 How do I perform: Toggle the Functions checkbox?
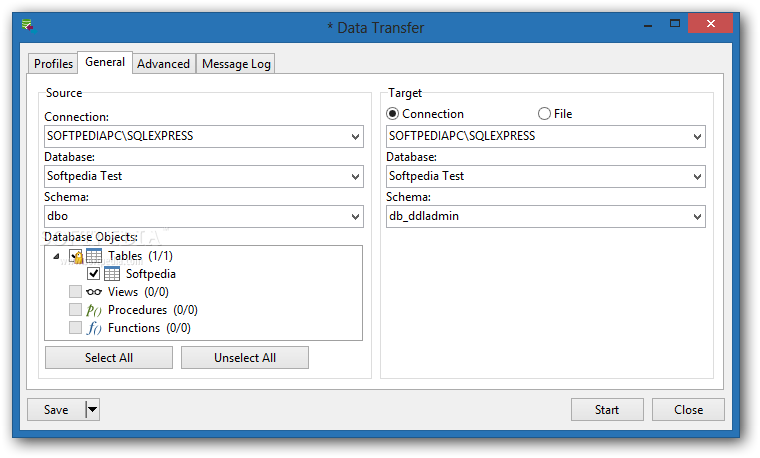tap(75, 328)
